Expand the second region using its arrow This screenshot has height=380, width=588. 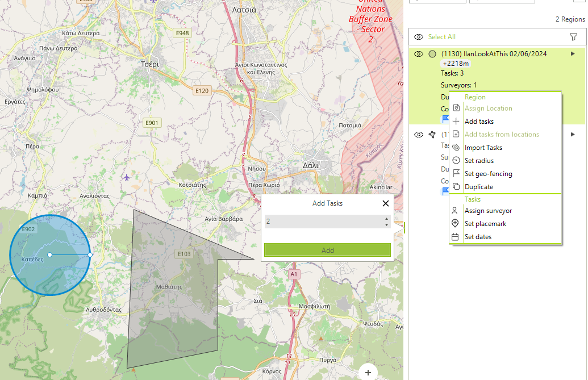pyautogui.click(x=573, y=135)
